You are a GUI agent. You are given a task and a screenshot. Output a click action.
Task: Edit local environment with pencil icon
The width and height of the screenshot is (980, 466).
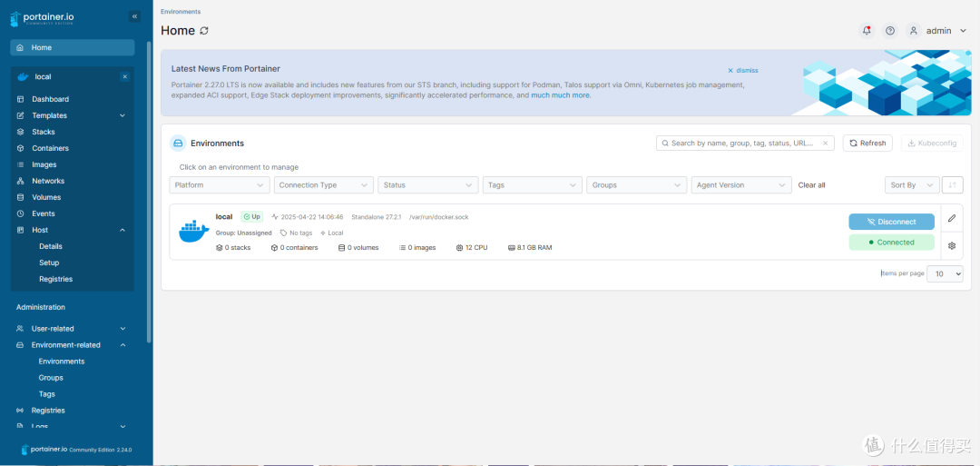coord(952,218)
